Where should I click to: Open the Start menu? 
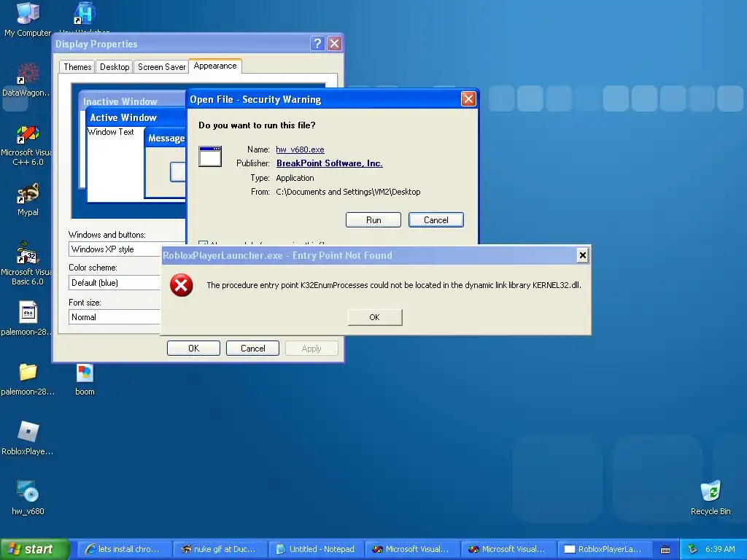pyautogui.click(x=34, y=549)
